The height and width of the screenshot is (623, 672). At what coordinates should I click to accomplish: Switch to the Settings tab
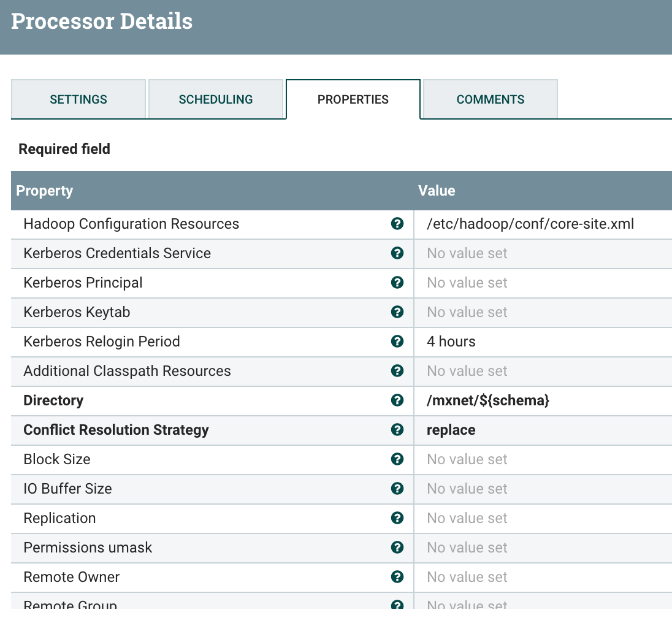coord(78,99)
